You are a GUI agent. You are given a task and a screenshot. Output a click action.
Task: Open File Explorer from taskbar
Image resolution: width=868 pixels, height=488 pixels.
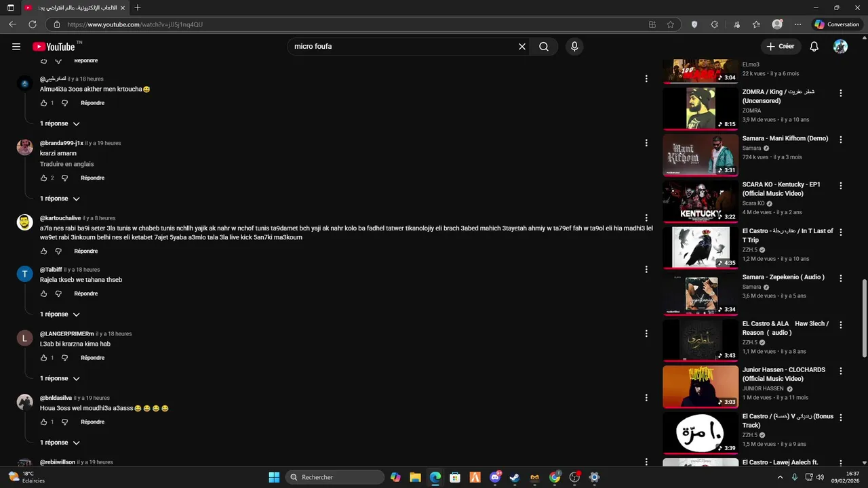(415, 477)
